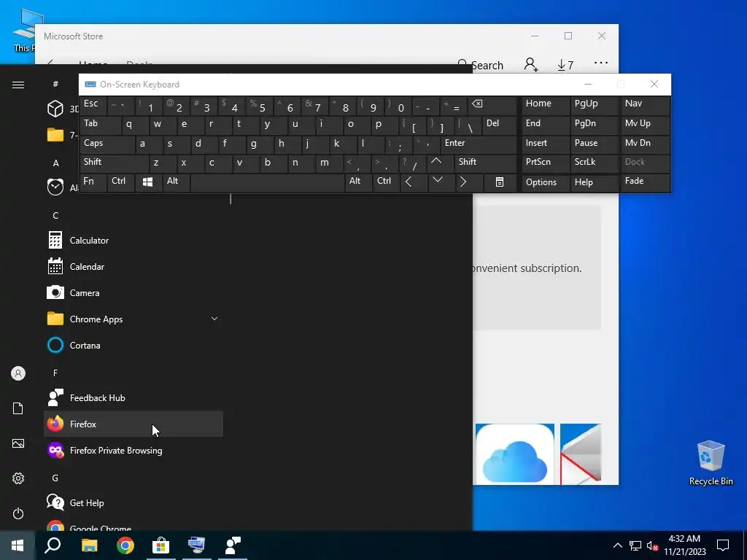Open Documents from Start sidebar

18,408
